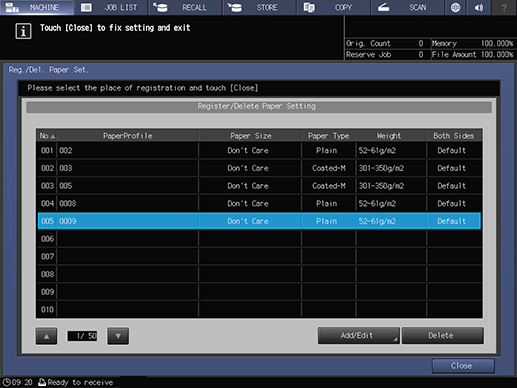The image size is (517, 388).
Task: Click the Delete button
Action: [x=442, y=335]
